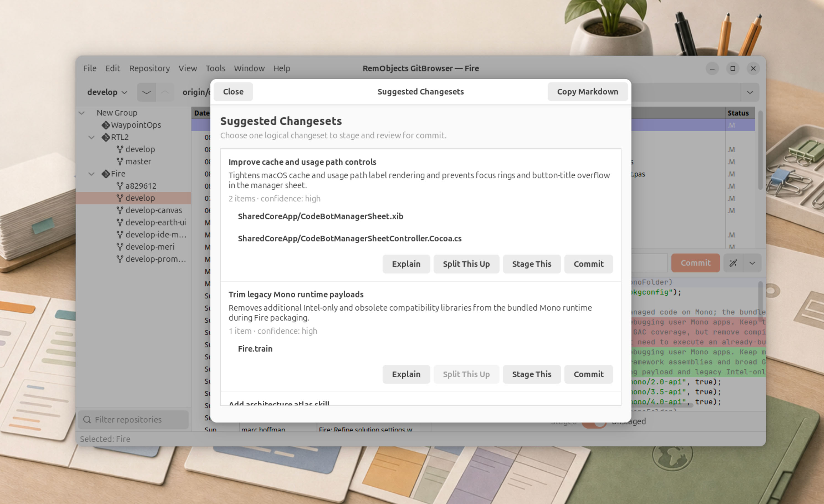Explain the Improve cache changeset
The image size is (824, 504).
406,264
